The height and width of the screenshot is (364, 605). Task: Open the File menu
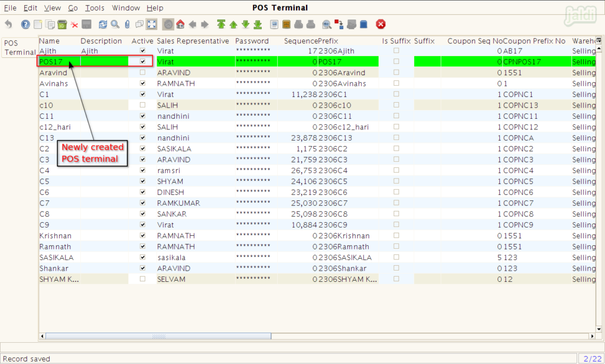pos(10,8)
